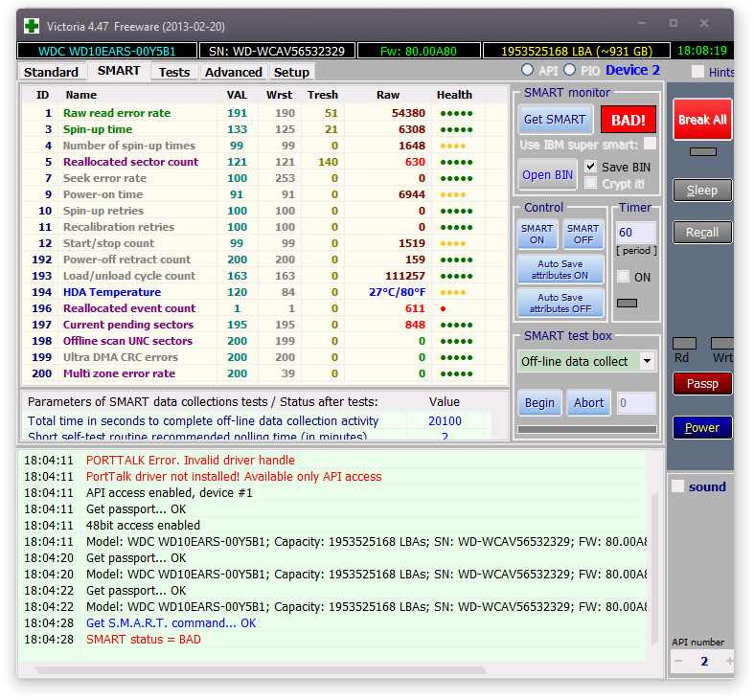This screenshot has width=754, height=700.
Task: Click the Device 2 label
Action: click(x=632, y=70)
